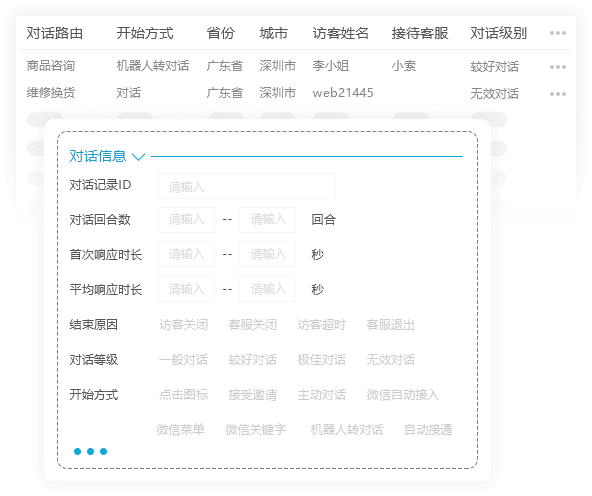Click the 对话级别 column header
Screen dimensions: 592x496
(498, 33)
